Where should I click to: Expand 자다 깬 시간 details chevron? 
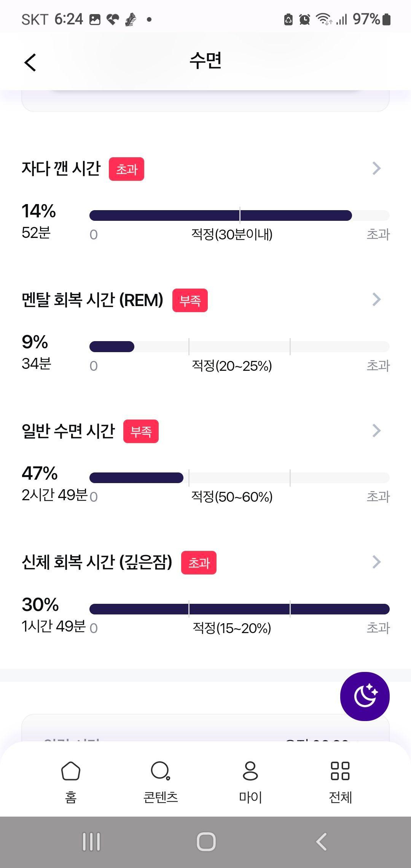pyautogui.click(x=376, y=168)
